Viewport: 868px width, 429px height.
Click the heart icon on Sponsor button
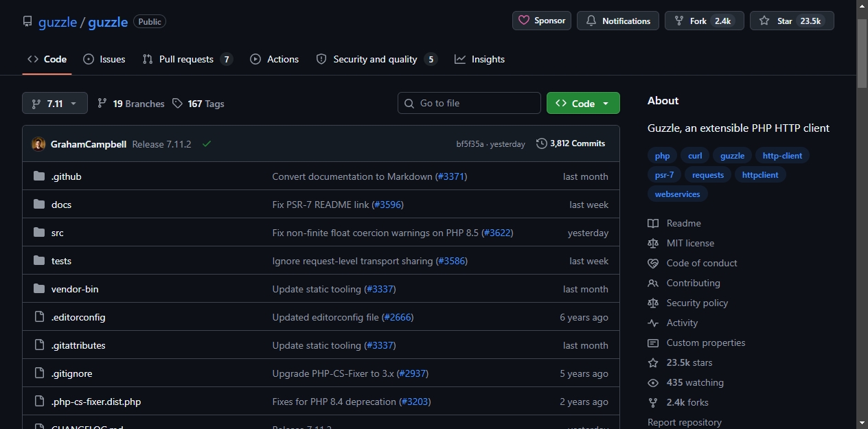click(524, 21)
